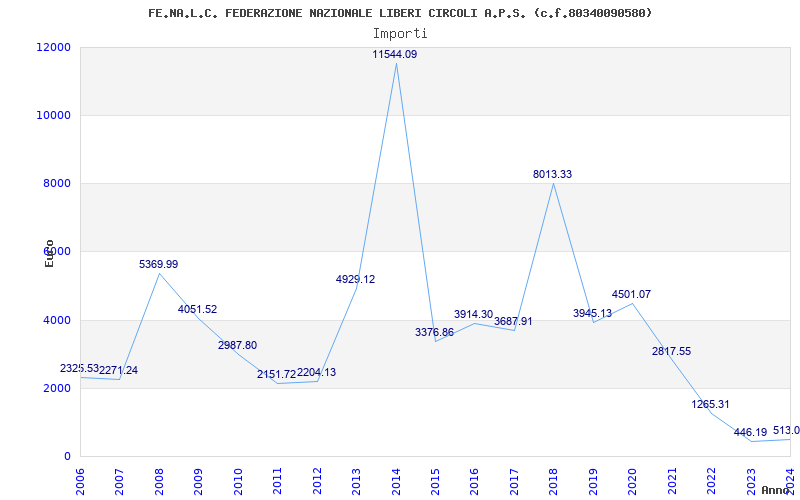Click the data label 3914.30

pyautogui.click(x=473, y=314)
